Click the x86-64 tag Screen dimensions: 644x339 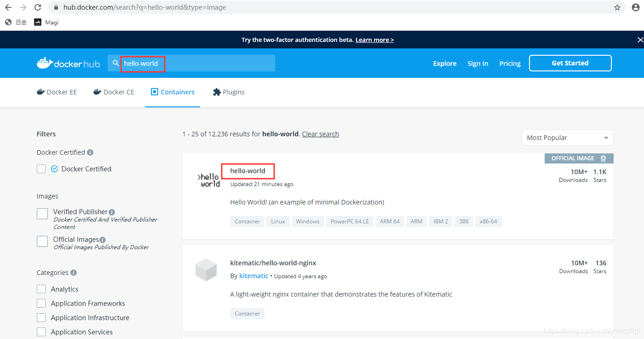point(489,222)
